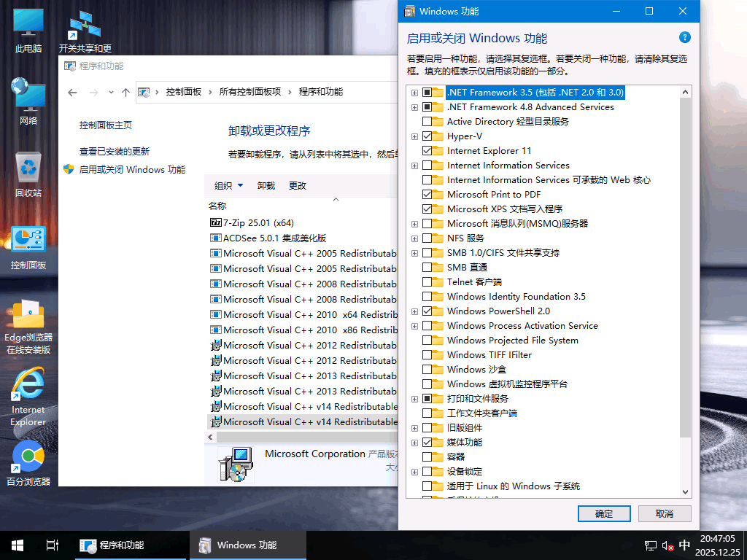The image size is (747, 560).
Task: Switch to Windows 功能 taskbar button
Action: point(248,545)
